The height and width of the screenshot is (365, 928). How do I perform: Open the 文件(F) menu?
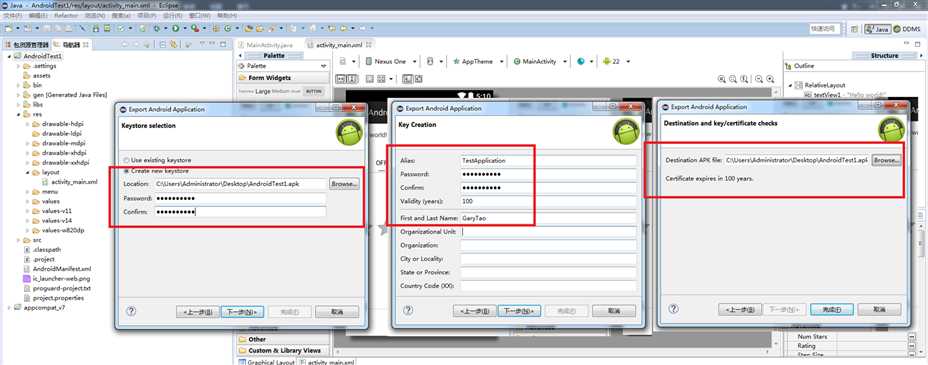(x=13, y=15)
